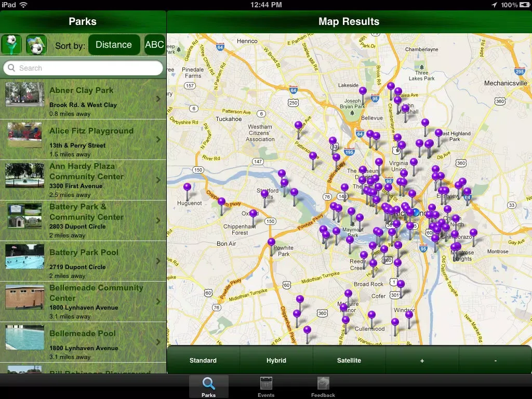The height and width of the screenshot is (399, 532).
Task: Tap the battery status icon
Action: click(x=525, y=5)
